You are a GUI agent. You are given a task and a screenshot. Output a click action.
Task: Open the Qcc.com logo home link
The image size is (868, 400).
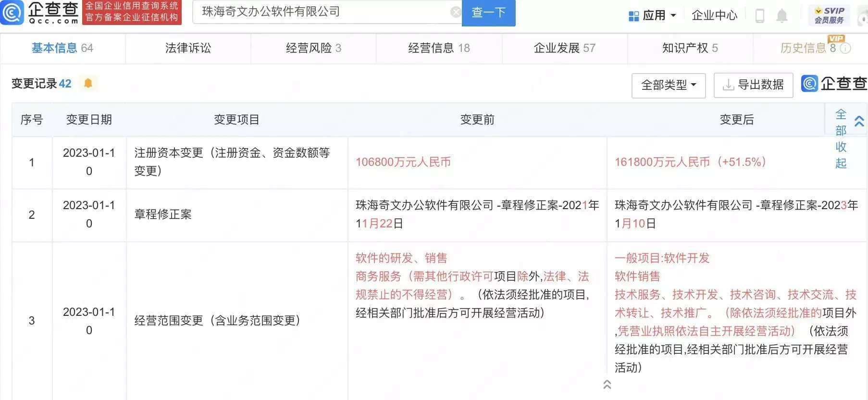click(40, 12)
